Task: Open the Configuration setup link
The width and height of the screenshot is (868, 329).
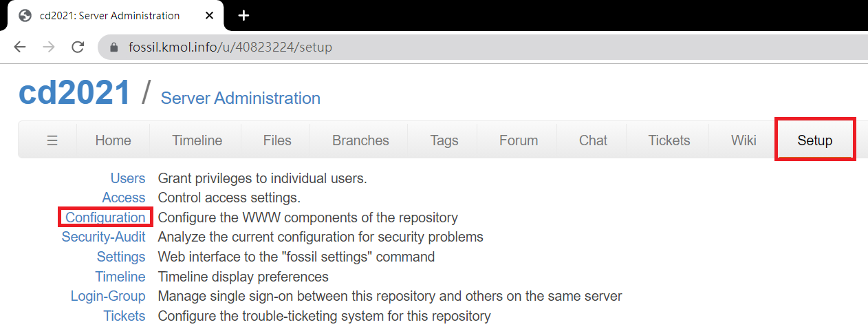Action: [x=105, y=217]
